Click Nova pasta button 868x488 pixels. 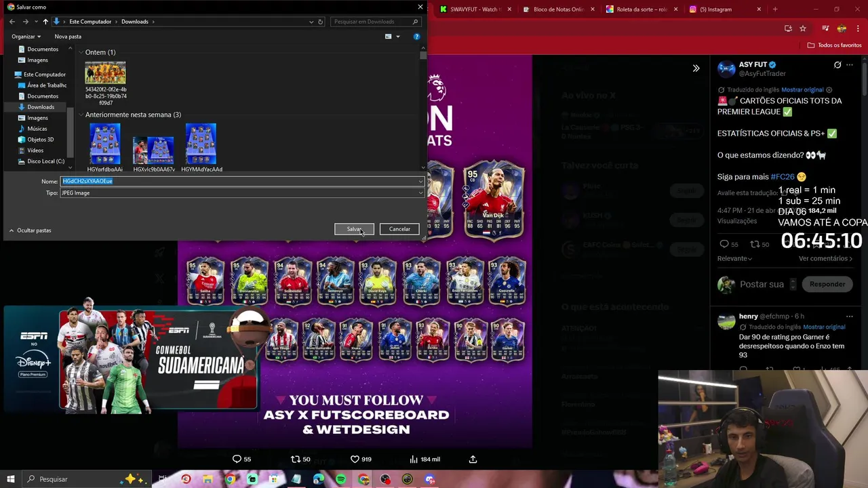pos(68,37)
